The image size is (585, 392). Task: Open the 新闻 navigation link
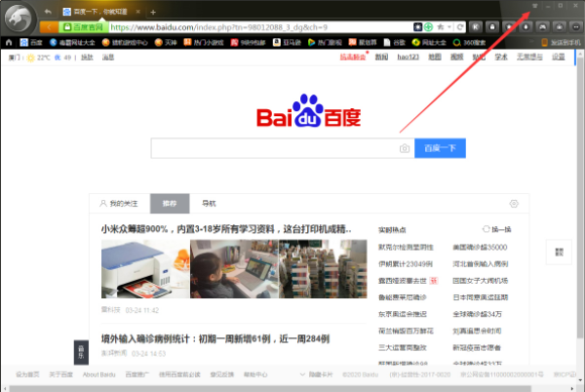coord(381,57)
